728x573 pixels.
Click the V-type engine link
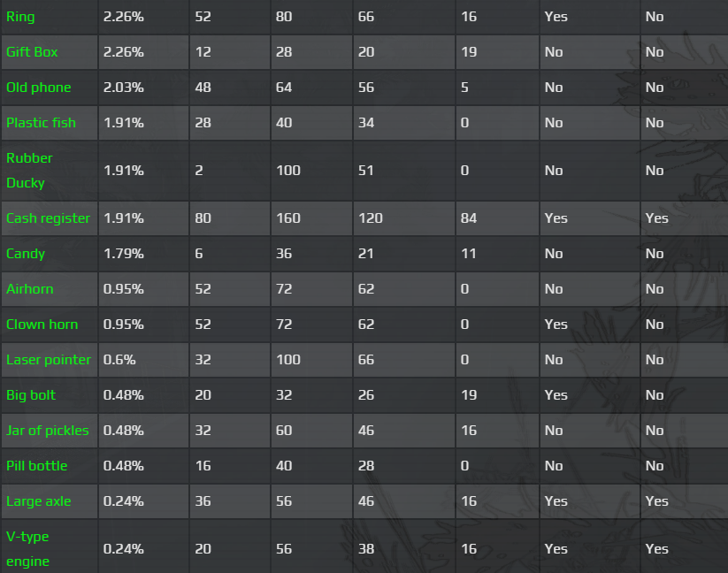27,549
